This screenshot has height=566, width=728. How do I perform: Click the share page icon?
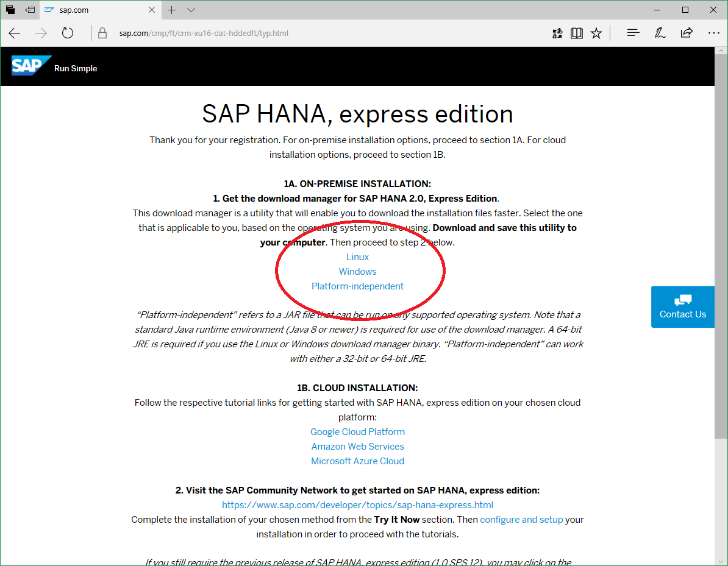click(x=687, y=33)
